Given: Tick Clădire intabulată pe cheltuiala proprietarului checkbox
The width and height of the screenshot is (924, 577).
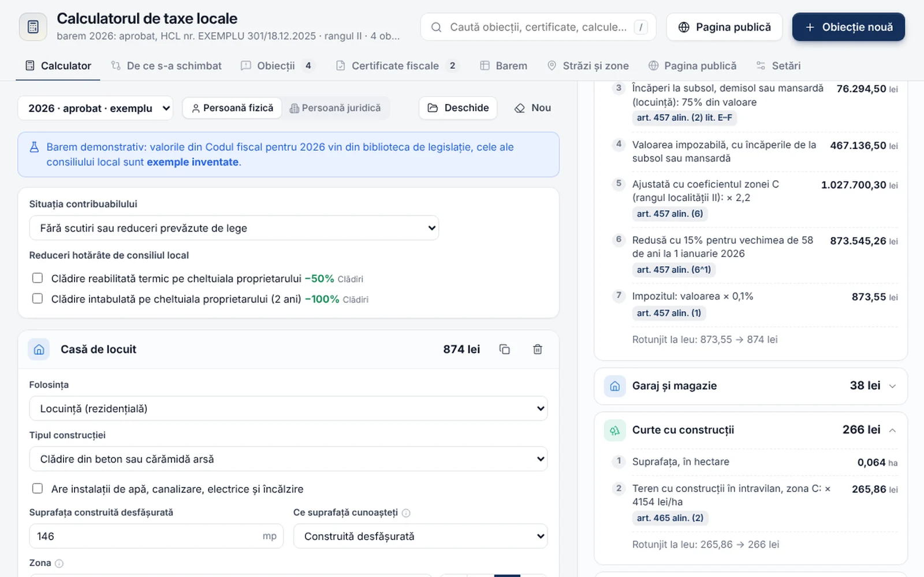Looking at the screenshot, I should pos(38,299).
